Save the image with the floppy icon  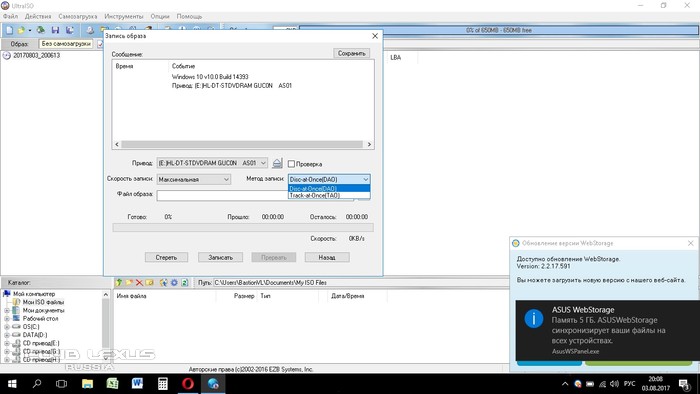55,30
